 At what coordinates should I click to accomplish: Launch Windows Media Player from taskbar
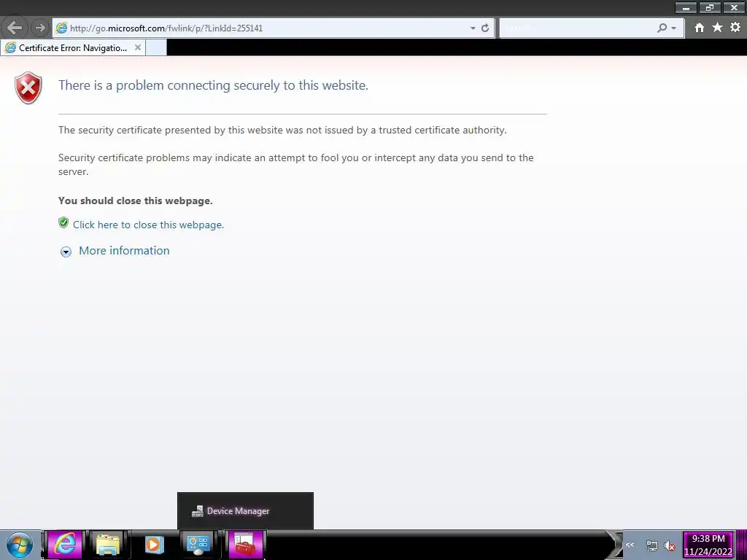pos(153,544)
